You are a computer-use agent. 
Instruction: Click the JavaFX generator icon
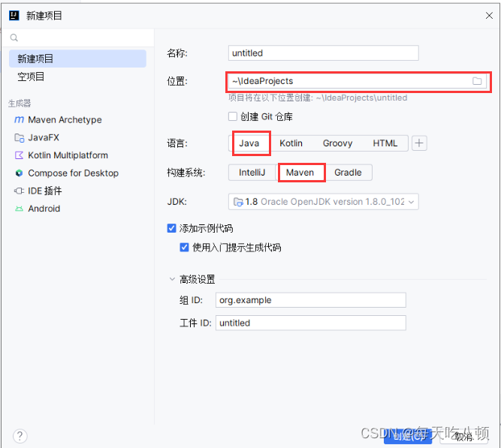[x=19, y=137]
